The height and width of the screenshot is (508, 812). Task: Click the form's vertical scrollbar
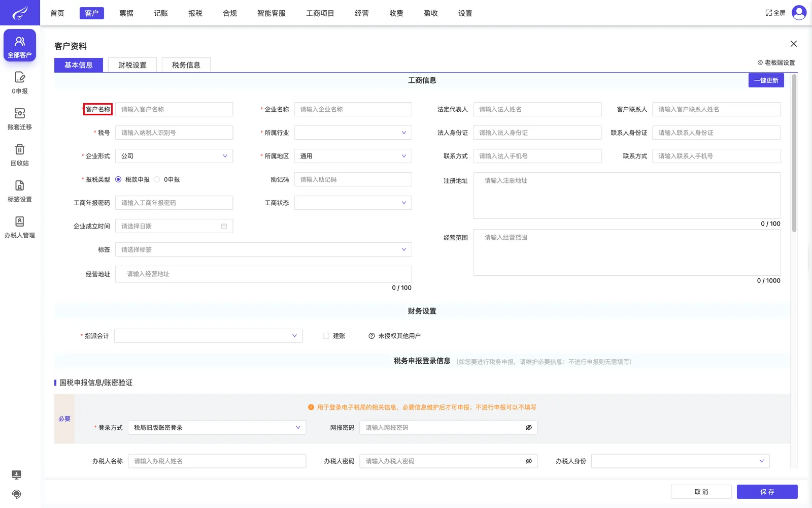(x=794, y=153)
